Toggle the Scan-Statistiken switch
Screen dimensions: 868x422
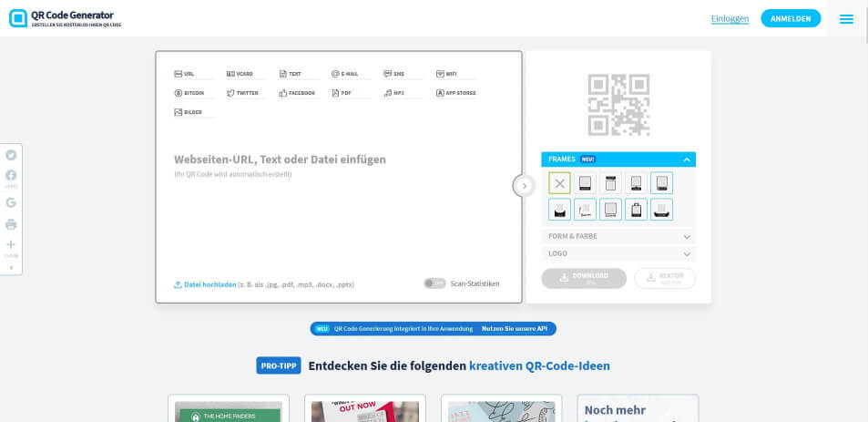[x=434, y=283]
